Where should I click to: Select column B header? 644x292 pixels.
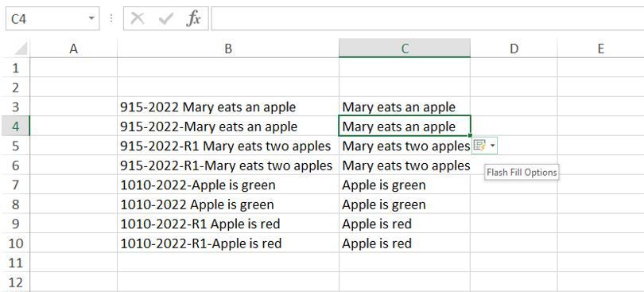coord(228,49)
